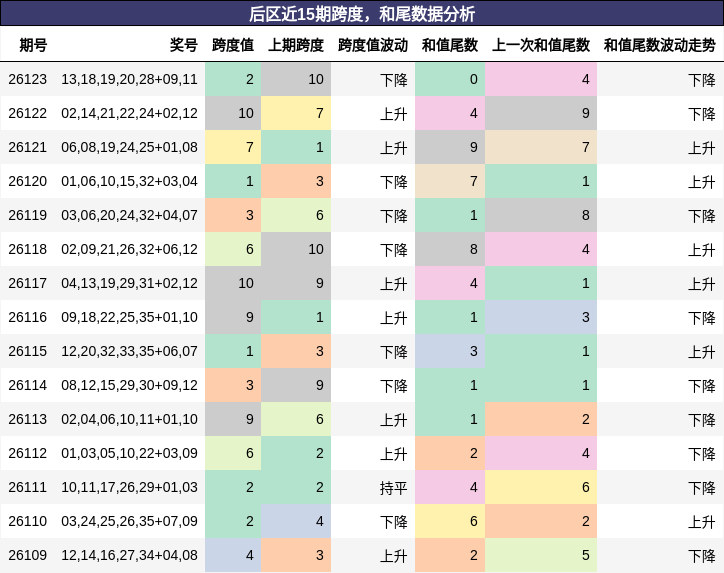
Task: Select winning numbers 12,20,32,33,35+06,07
Action: click(129, 351)
